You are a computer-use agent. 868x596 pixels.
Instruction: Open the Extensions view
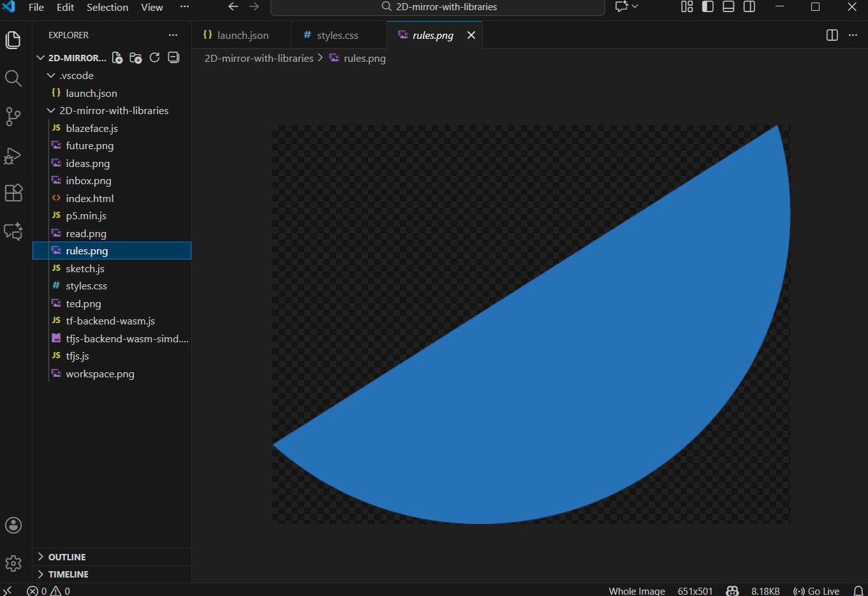13,193
